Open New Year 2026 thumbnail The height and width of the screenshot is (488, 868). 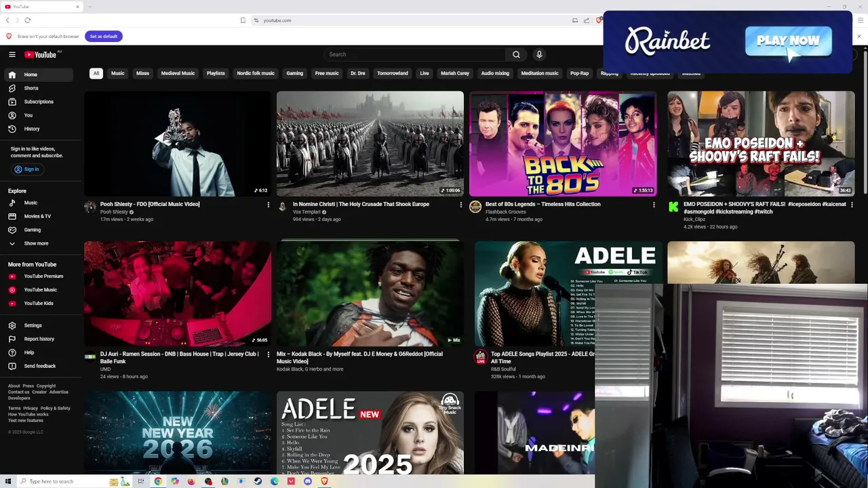[178, 432]
